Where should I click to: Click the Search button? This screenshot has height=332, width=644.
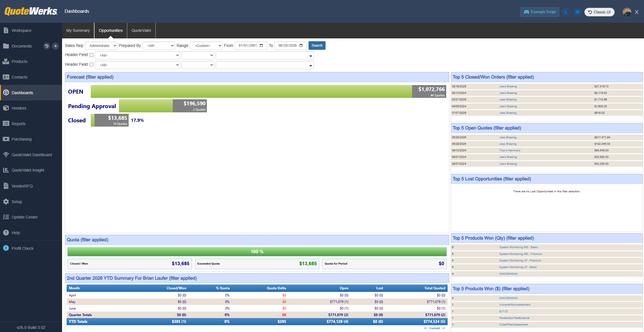317,46
